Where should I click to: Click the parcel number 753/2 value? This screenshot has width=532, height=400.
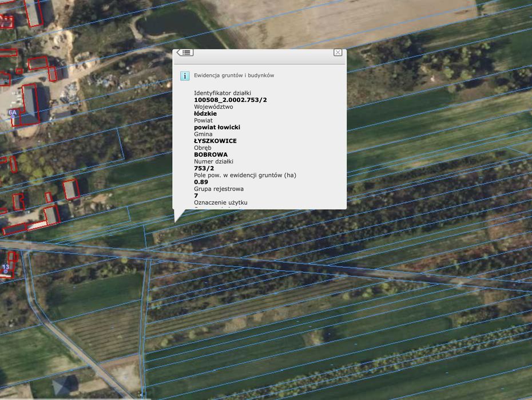pyautogui.click(x=204, y=168)
